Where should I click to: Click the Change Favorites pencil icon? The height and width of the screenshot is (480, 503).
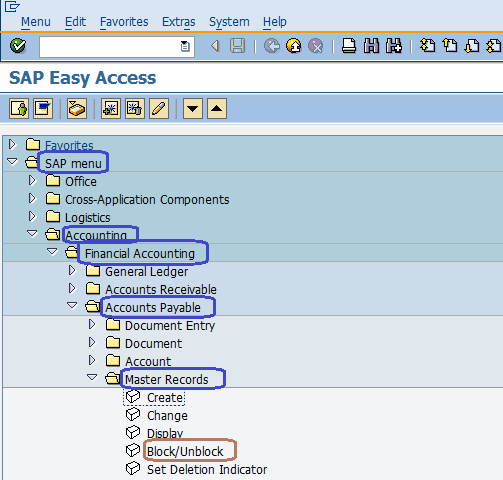click(x=159, y=108)
